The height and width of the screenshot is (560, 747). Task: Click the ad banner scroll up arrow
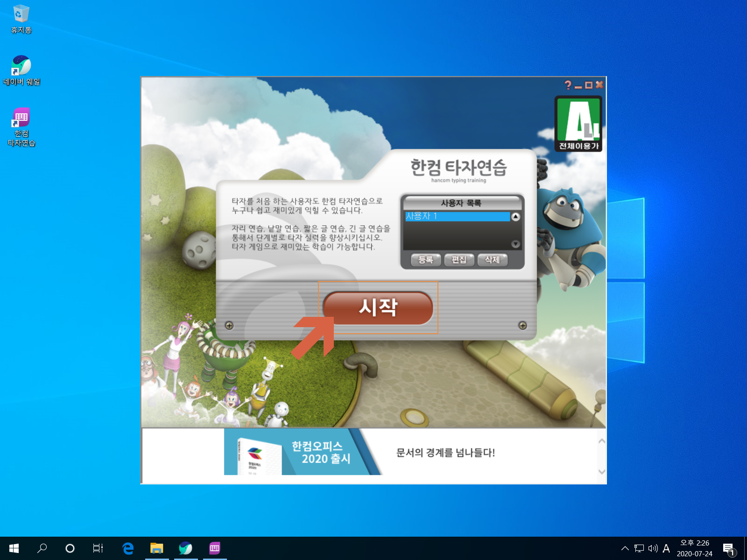(x=602, y=441)
